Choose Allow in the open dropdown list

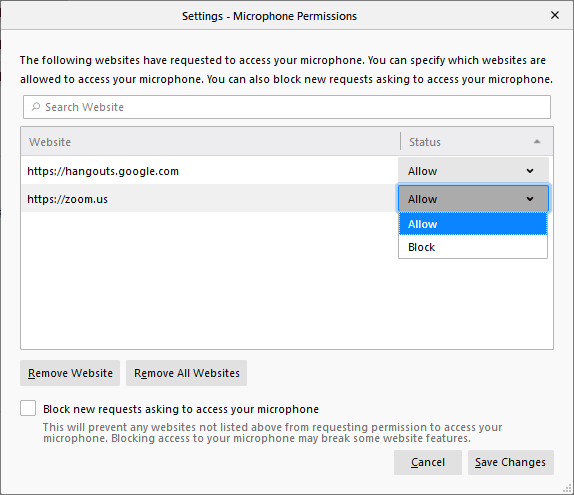[x=473, y=224]
